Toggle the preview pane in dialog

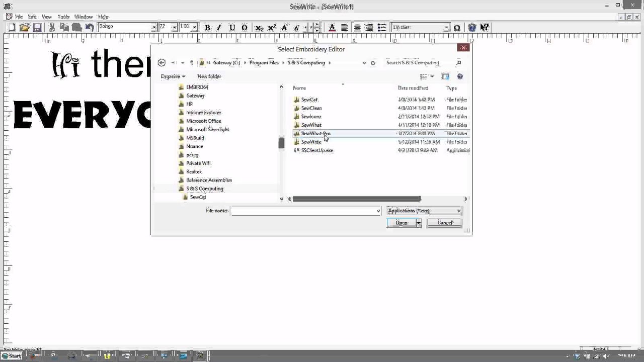445,76
